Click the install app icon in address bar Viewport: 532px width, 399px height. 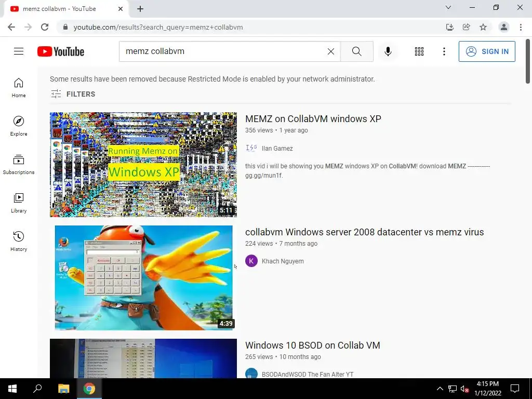[449, 27]
